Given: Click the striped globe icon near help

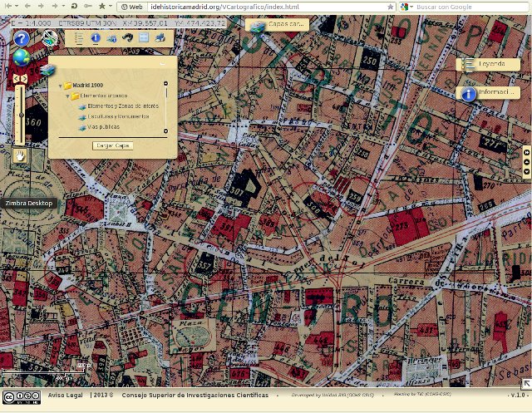Looking at the screenshot, I should pyautogui.click(x=49, y=37).
